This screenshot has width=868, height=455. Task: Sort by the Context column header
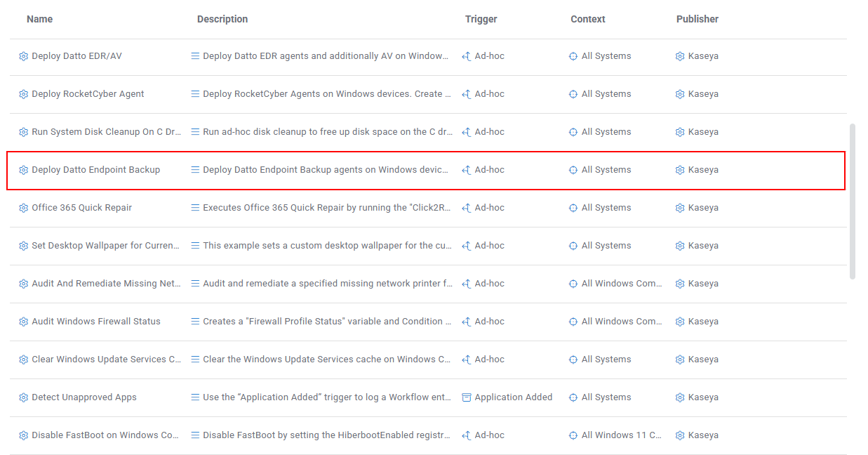click(x=588, y=19)
